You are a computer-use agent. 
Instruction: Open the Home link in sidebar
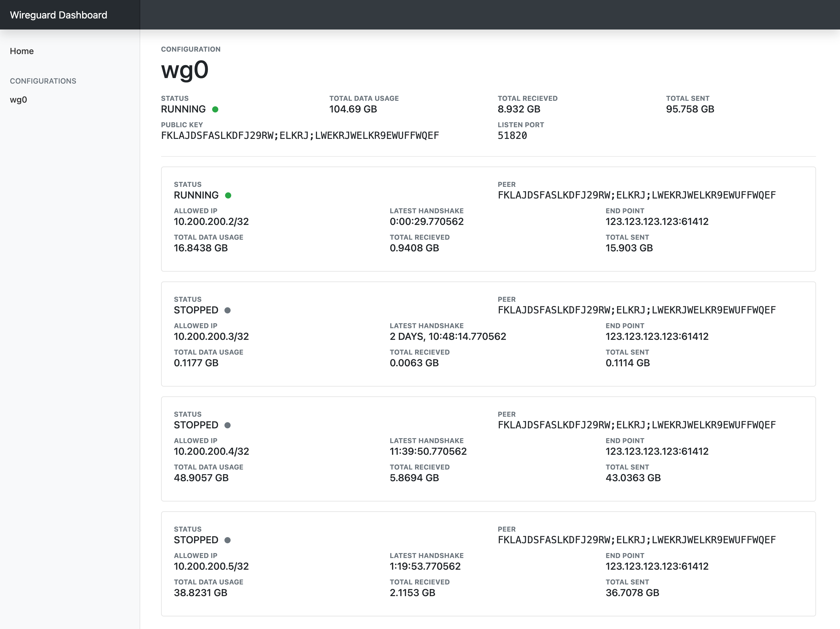point(22,51)
